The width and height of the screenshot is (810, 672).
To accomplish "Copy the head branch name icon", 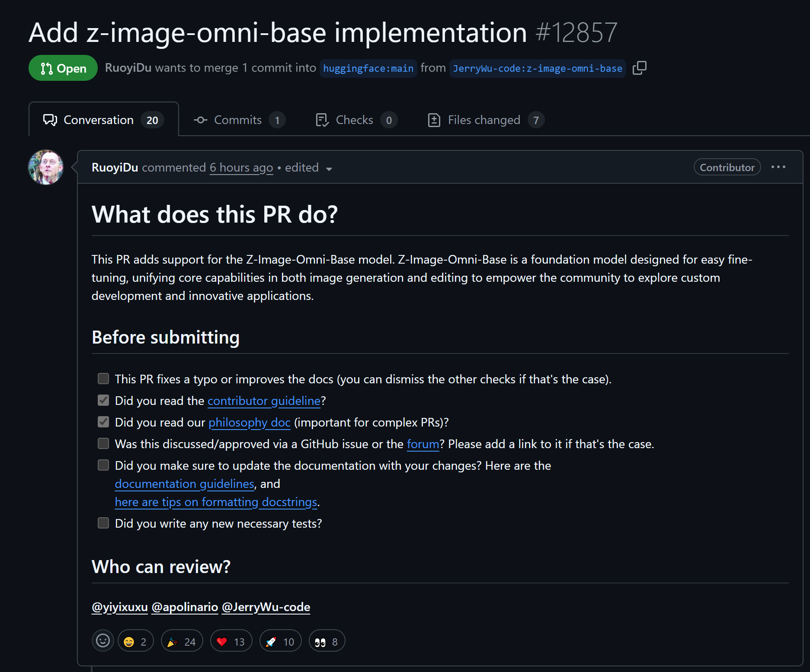I will tap(640, 68).
